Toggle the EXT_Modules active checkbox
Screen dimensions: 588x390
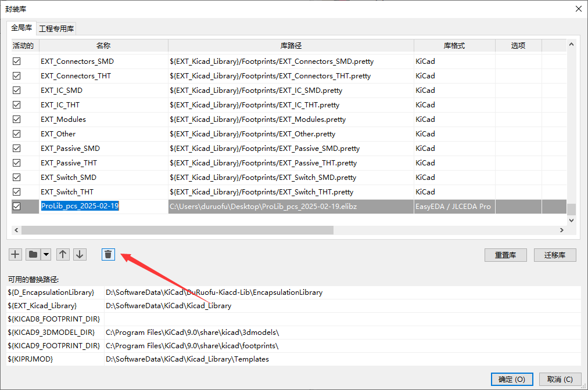[x=17, y=119]
